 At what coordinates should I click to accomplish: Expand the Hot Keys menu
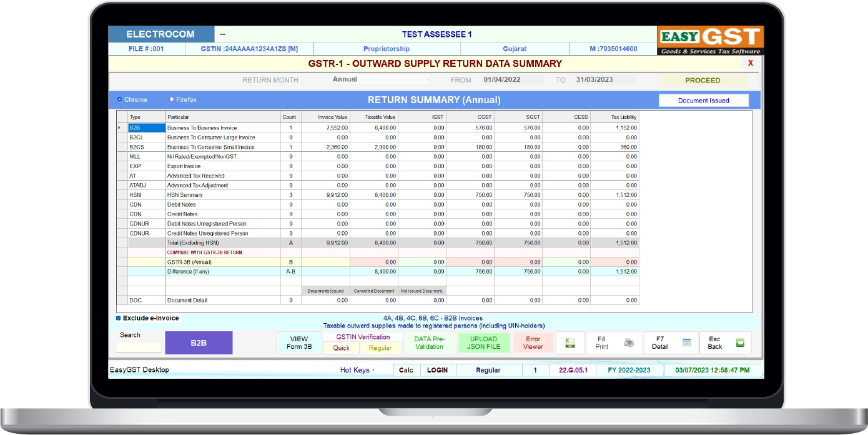point(357,370)
